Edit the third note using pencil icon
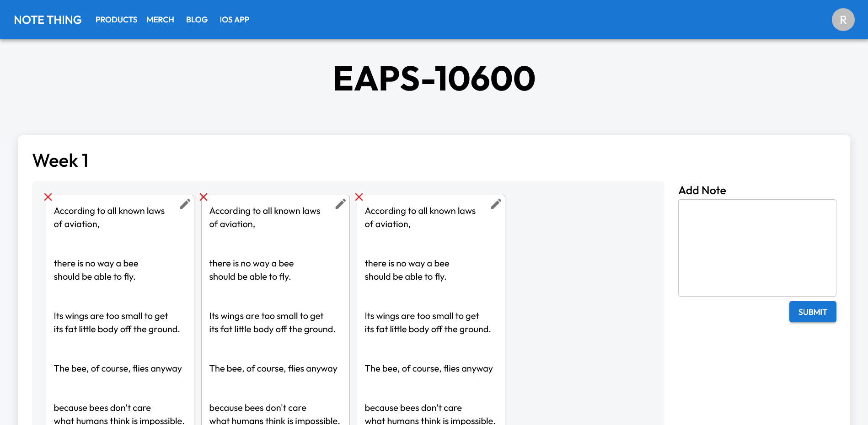 coord(496,204)
